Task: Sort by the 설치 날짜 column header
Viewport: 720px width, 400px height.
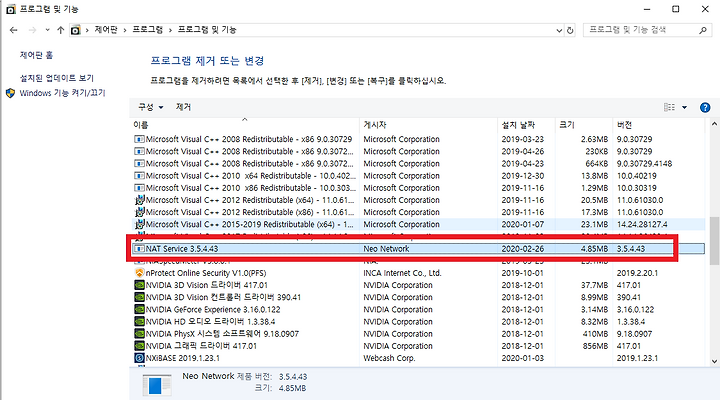Action: 526,125
